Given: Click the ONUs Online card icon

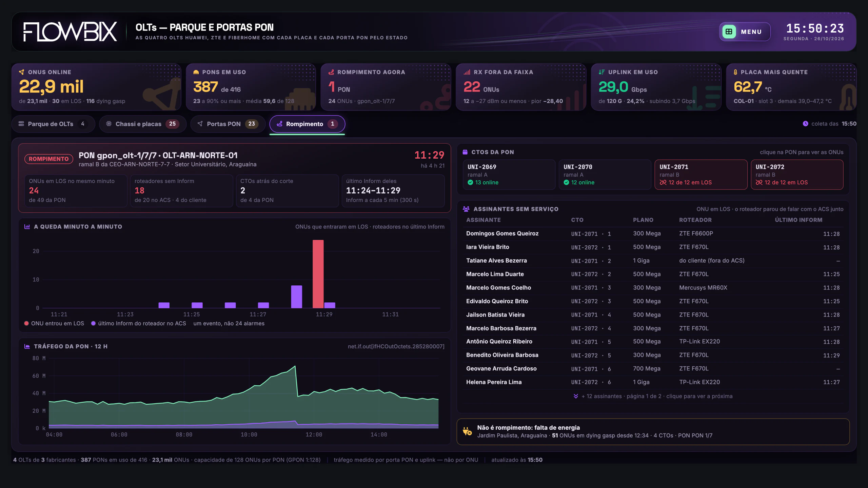Looking at the screenshot, I should (22, 72).
